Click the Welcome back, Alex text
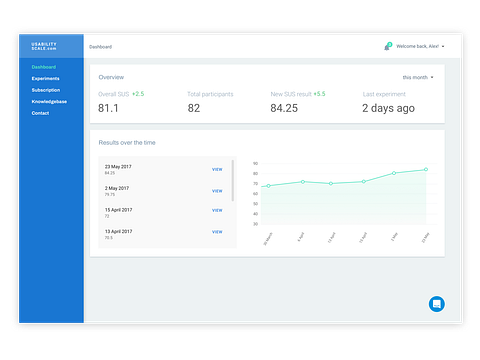This screenshot has height=360, width=480. coord(417,46)
